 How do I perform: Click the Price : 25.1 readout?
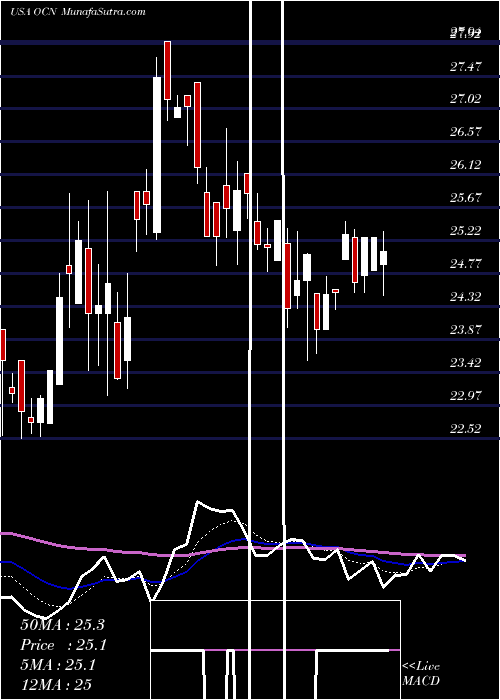64,645
